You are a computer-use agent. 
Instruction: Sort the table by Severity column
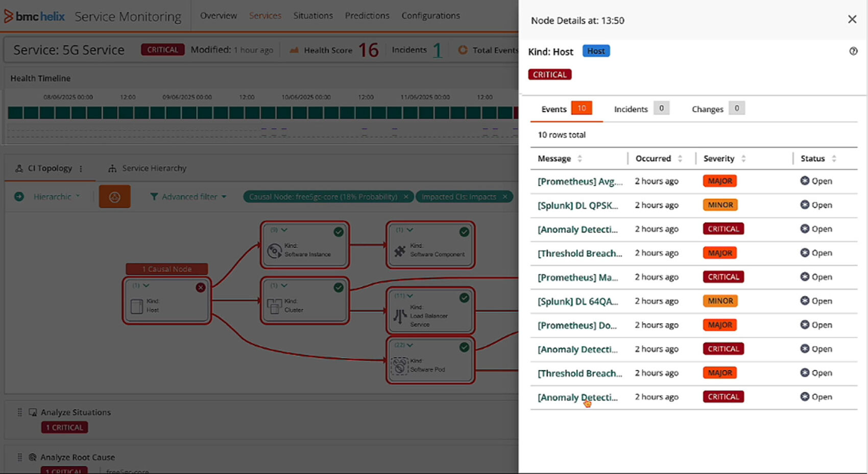pos(743,159)
